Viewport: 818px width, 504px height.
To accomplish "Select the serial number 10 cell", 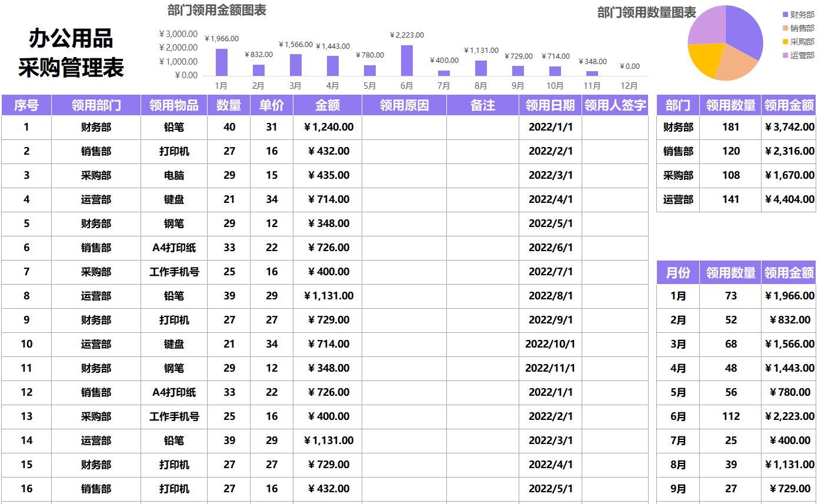I will click(26, 344).
